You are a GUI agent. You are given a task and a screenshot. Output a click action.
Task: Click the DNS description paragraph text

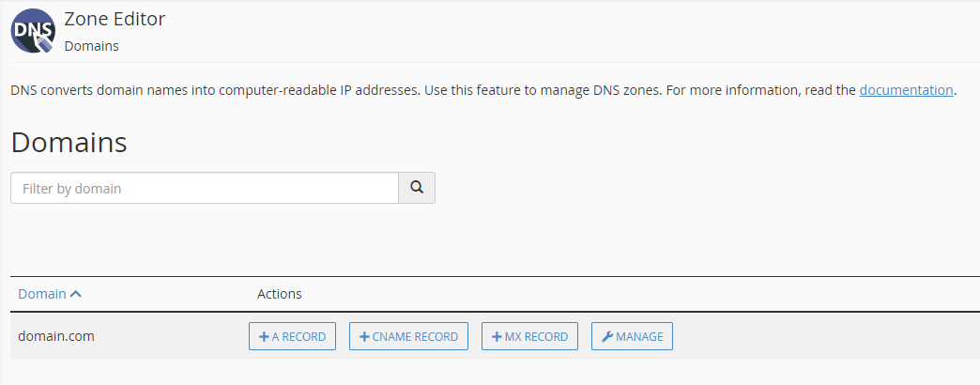pyautogui.click(x=483, y=90)
